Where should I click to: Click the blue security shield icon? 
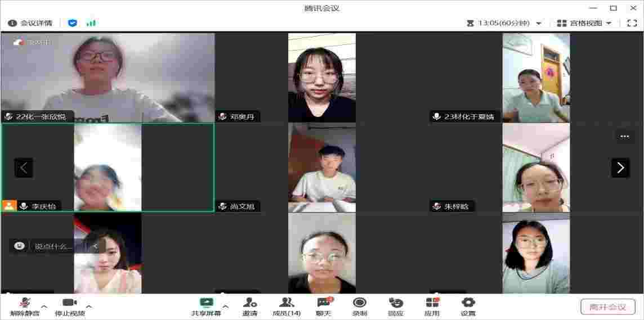[72, 23]
